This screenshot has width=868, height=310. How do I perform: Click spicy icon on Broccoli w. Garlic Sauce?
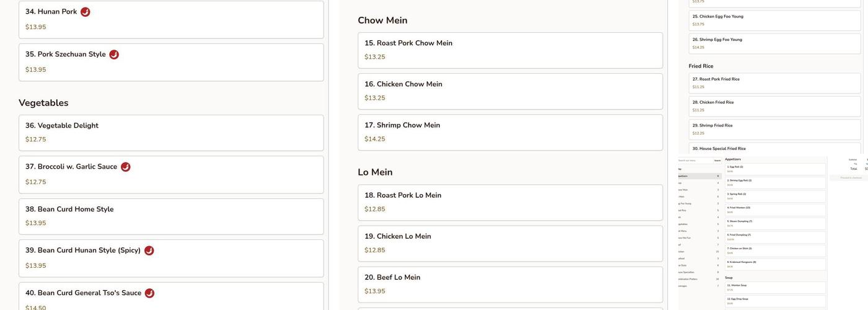[126, 167]
